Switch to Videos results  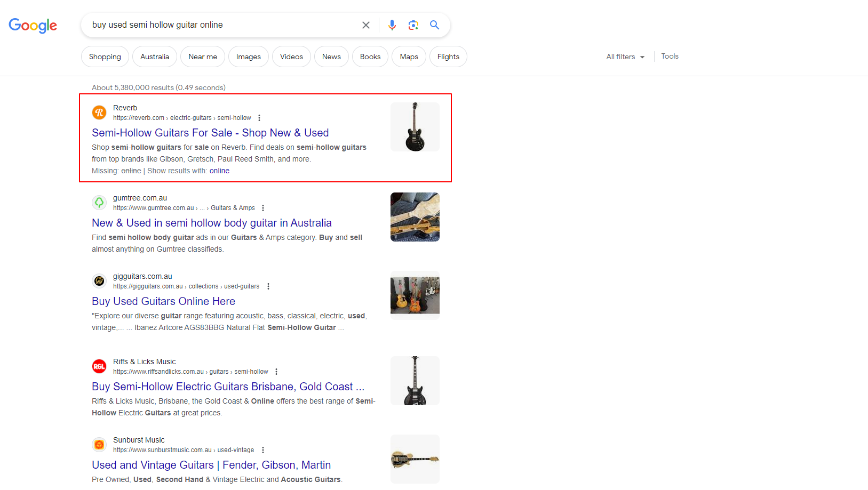[x=291, y=57]
